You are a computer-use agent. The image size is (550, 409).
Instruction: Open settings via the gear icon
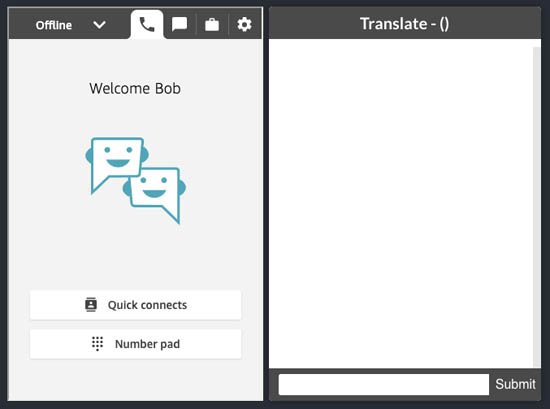[x=244, y=25]
